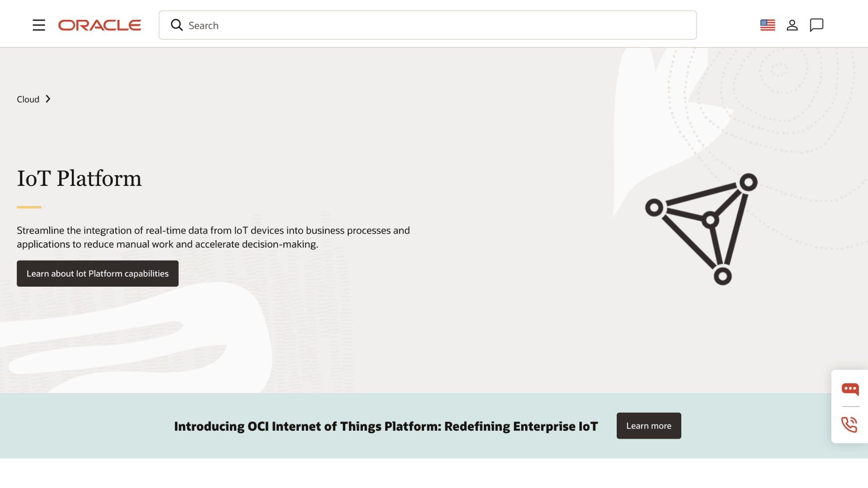Open the user account icon
Screen dimensions: 868x488
pos(792,25)
